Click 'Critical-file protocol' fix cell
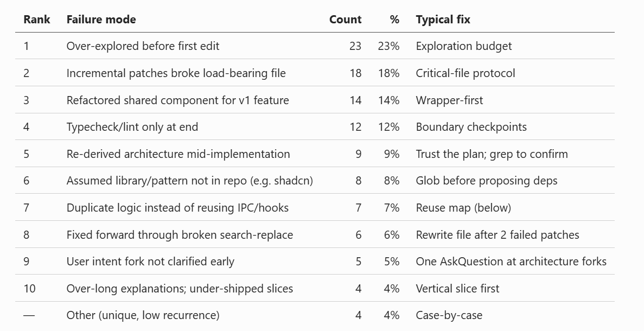Image resolution: width=644 pixels, height=331 pixels. [466, 73]
